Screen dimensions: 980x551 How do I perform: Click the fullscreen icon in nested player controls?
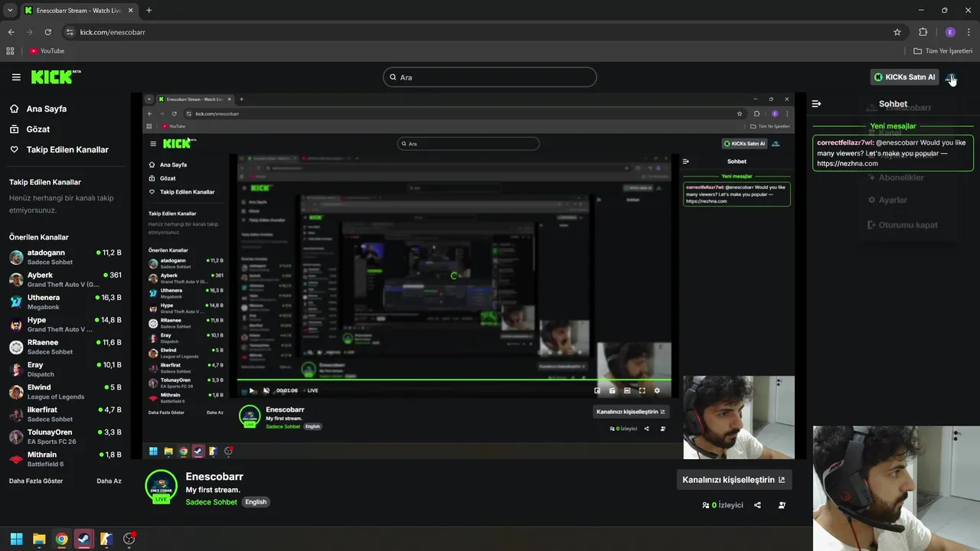(642, 390)
